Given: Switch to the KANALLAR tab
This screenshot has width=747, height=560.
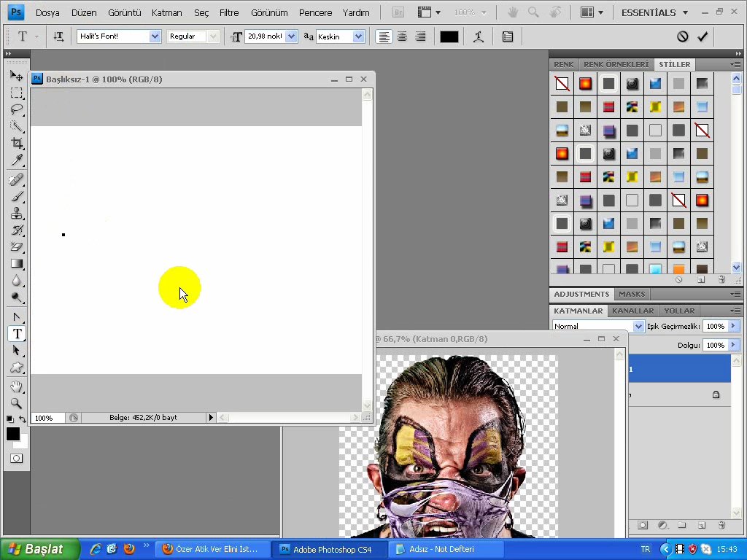Looking at the screenshot, I should [632, 311].
